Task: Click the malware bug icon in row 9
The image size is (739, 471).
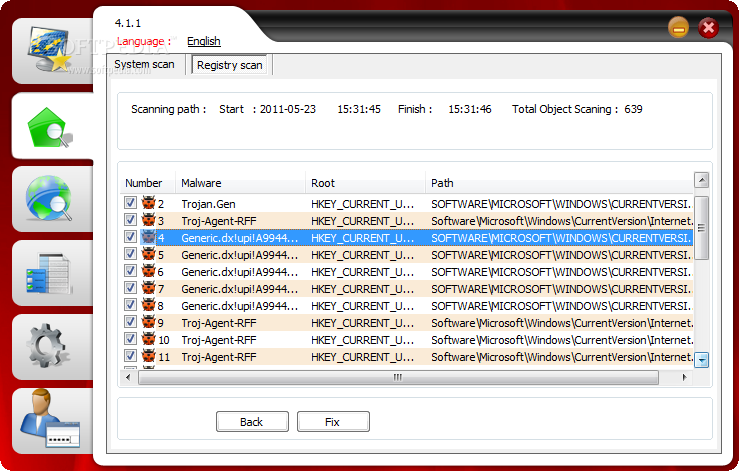Action: (x=148, y=322)
